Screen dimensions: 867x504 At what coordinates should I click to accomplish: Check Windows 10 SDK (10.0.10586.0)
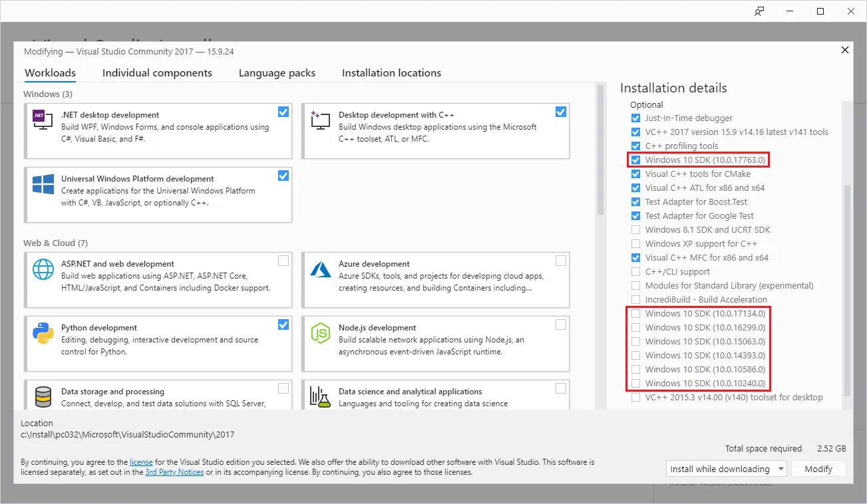coord(635,370)
